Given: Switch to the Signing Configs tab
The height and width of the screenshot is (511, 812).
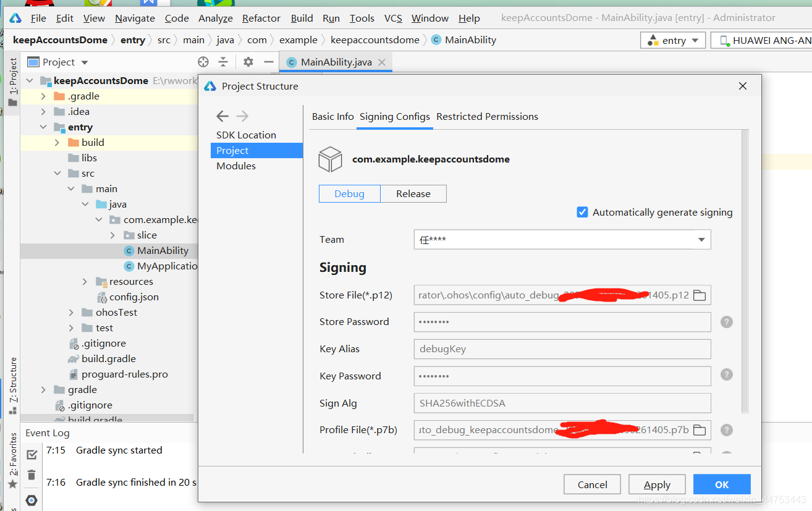Looking at the screenshot, I should (x=395, y=116).
